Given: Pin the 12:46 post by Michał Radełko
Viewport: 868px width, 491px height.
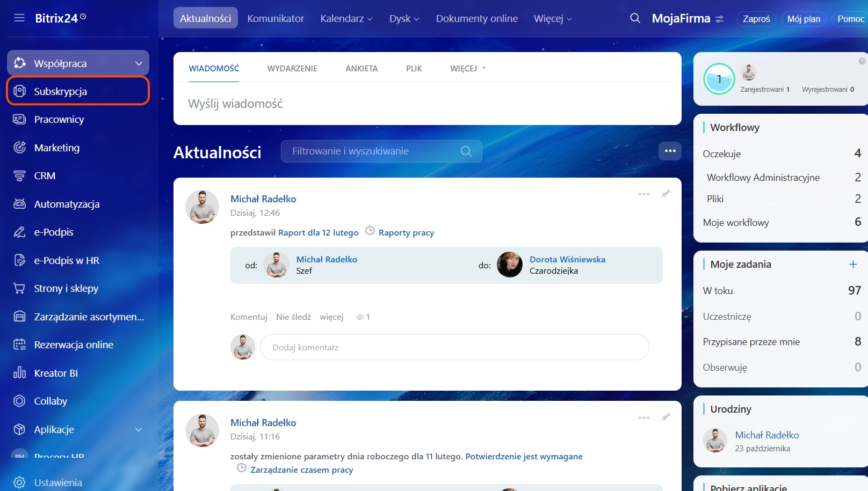Looking at the screenshot, I should click(666, 194).
